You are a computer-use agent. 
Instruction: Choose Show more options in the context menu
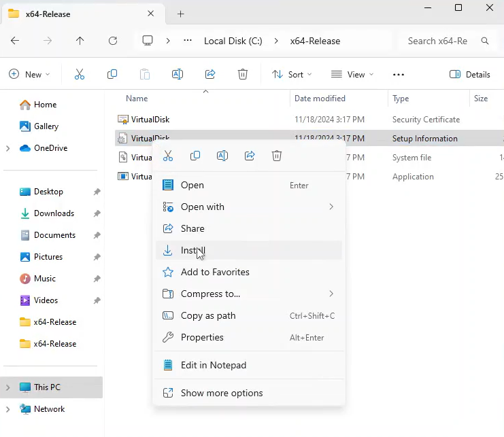pos(249,394)
